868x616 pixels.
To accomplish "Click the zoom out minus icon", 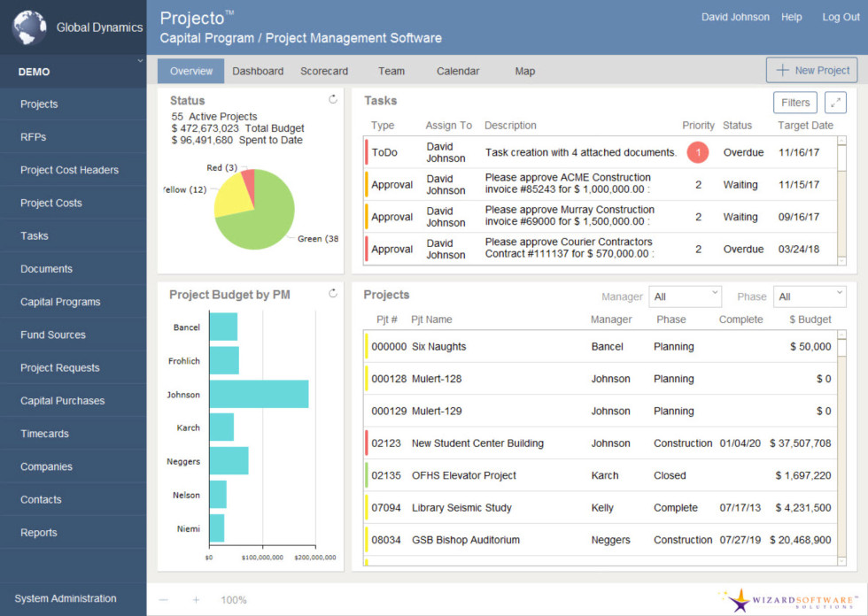I will click(163, 600).
